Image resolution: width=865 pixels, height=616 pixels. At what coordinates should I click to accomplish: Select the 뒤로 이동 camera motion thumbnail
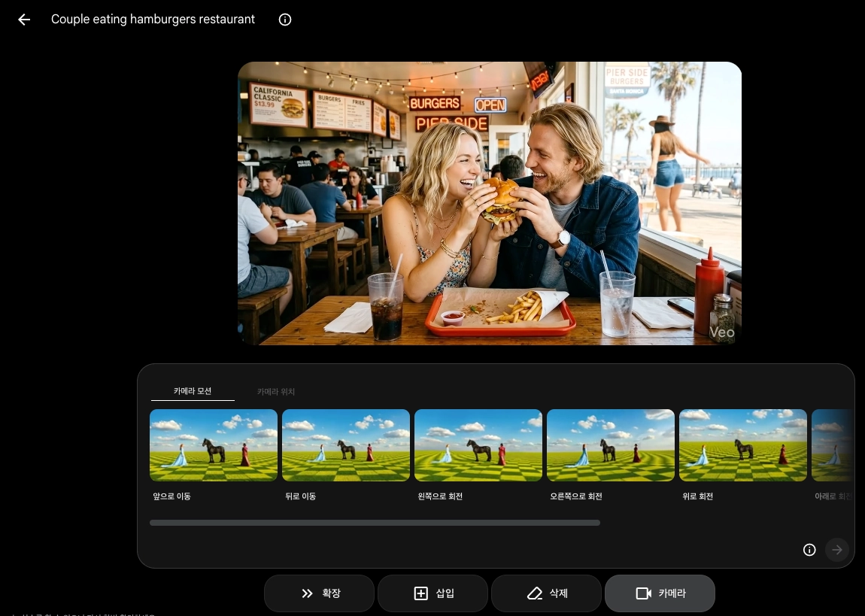346,445
